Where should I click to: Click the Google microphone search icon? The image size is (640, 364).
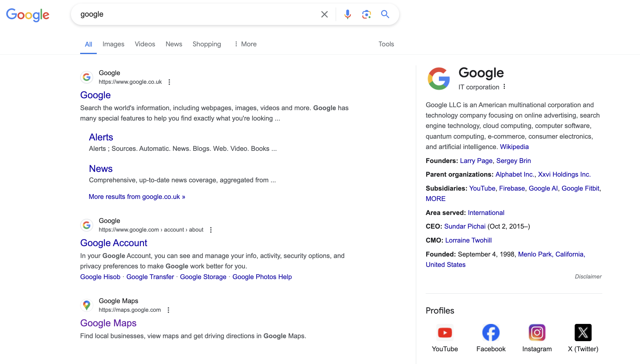(x=348, y=14)
